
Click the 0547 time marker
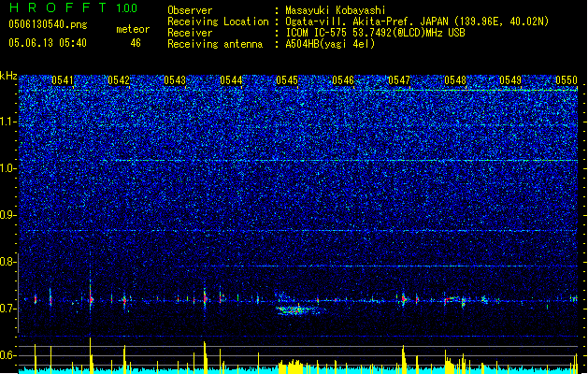point(399,80)
